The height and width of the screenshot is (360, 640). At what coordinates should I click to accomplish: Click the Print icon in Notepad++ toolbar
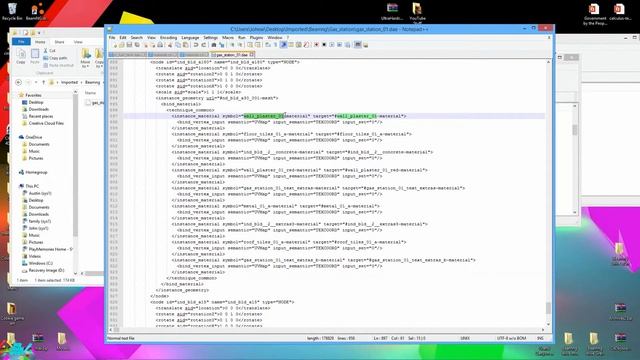160,45
